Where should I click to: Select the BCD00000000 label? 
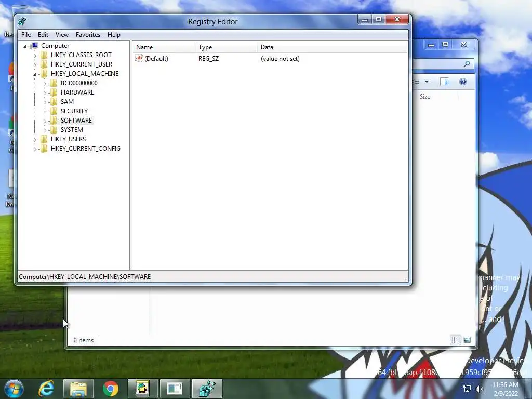[79, 83]
